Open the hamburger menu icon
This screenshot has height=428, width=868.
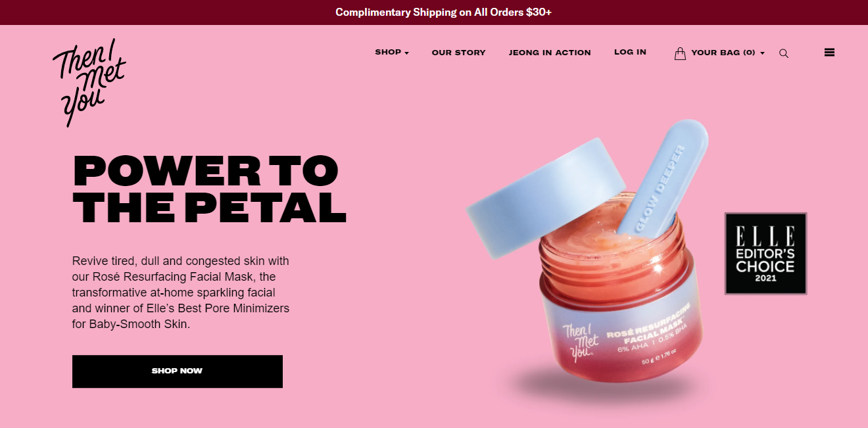click(x=829, y=53)
